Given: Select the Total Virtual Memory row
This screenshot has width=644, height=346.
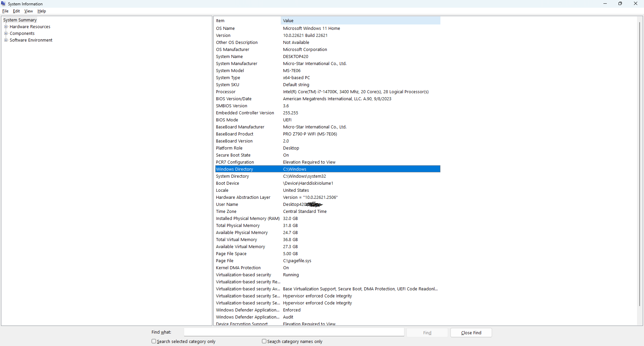Looking at the screenshot, I should click(328, 240).
